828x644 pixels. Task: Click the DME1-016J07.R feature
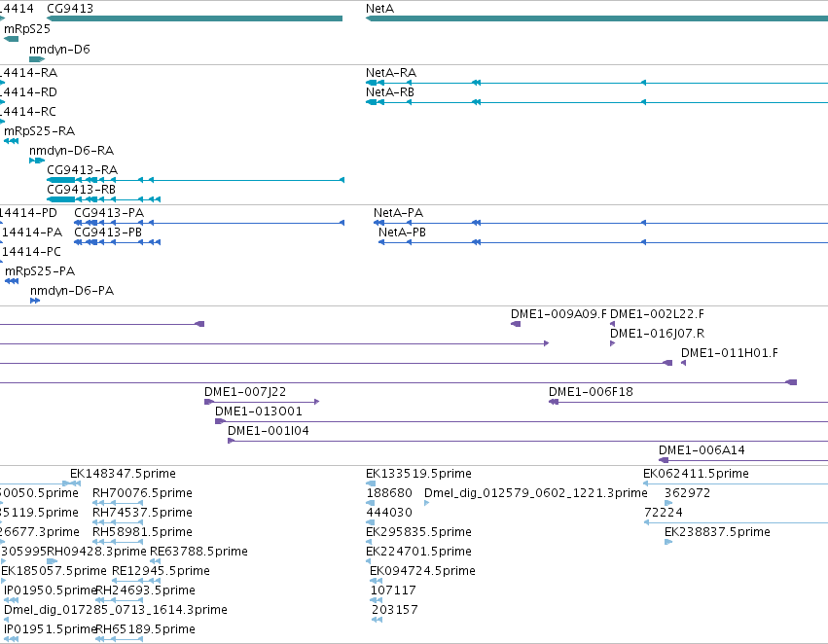point(612,343)
